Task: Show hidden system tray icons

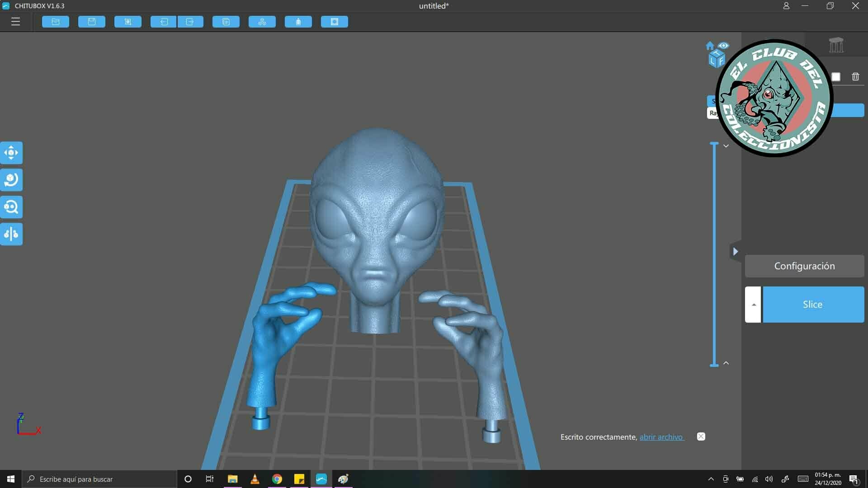Action: (x=711, y=479)
